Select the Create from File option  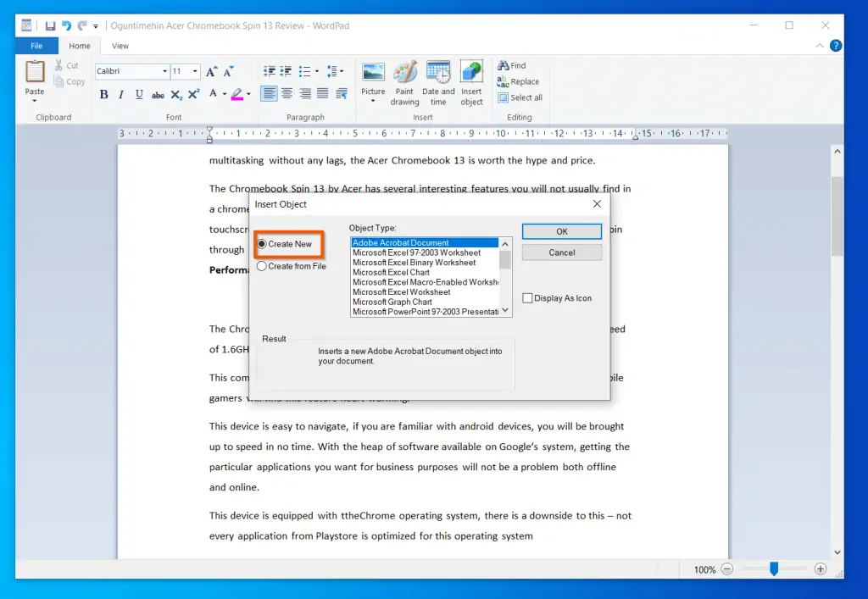tap(262, 266)
